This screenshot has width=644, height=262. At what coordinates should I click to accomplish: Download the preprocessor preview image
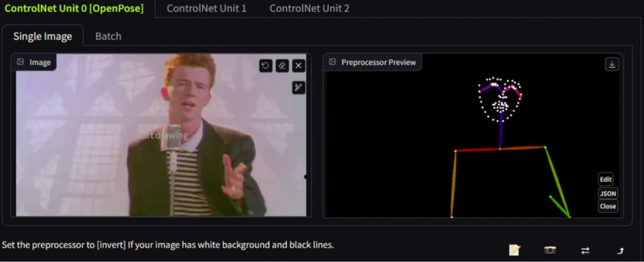612,64
